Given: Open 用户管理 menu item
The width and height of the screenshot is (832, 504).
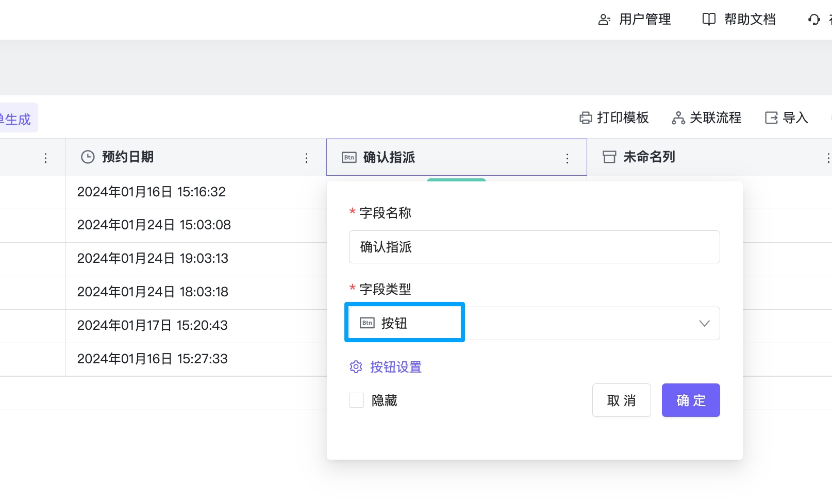Looking at the screenshot, I should tap(644, 20).
